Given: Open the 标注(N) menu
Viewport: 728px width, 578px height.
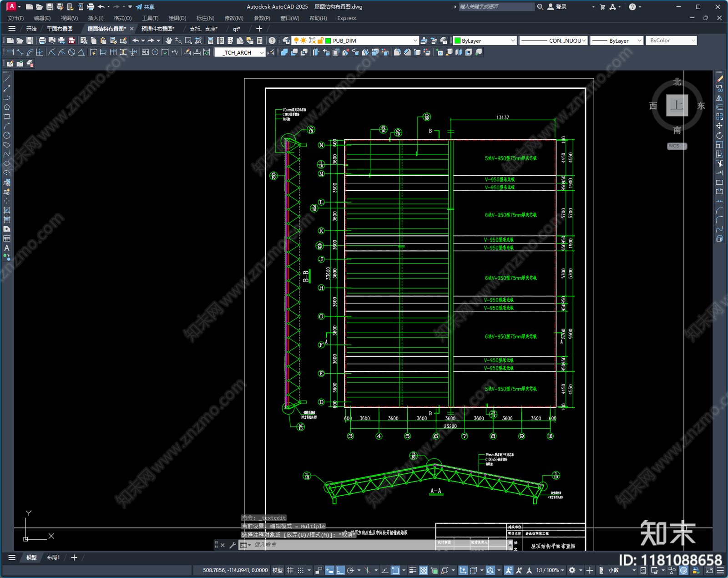Looking at the screenshot, I should tap(205, 18).
